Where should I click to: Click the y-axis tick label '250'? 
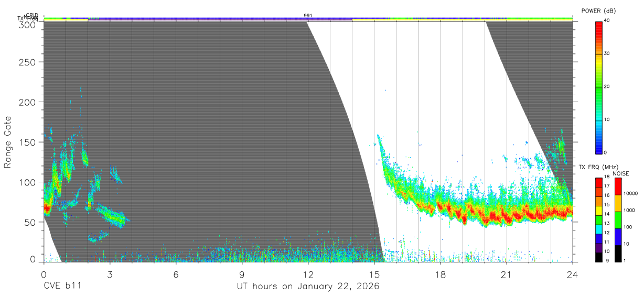pos(28,62)
